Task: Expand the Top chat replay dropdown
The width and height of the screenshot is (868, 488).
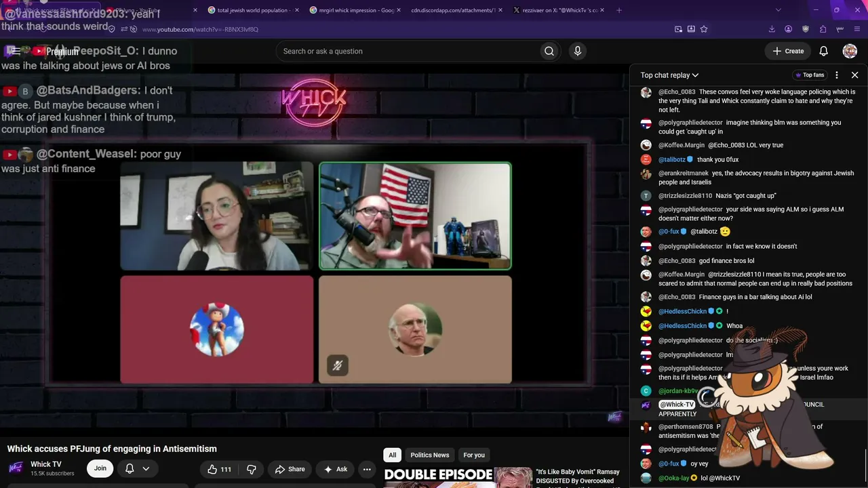Action: (x=669, y=75)
